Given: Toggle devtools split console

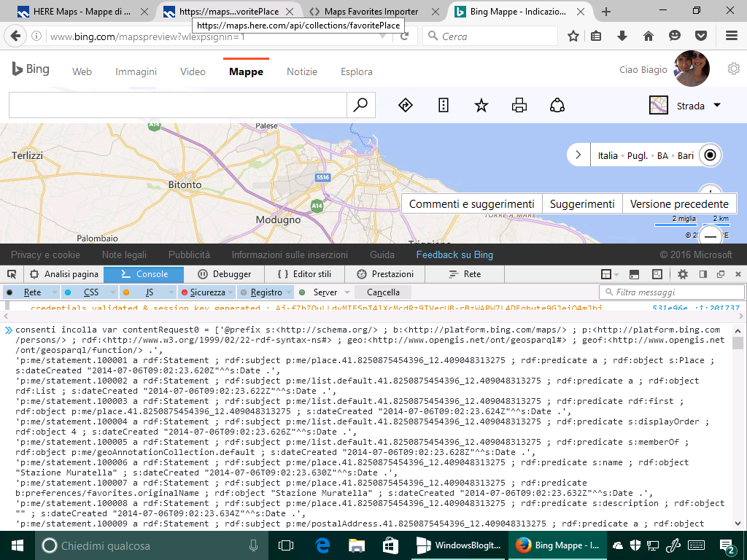Looking at the screenshot, I should [634, 274].
